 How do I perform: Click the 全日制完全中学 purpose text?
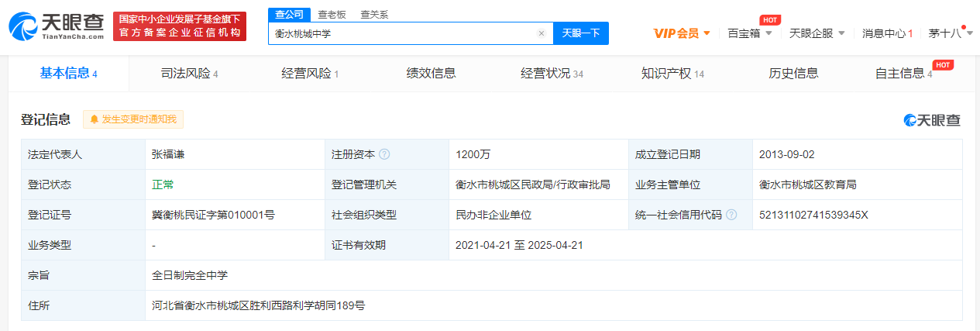click(190, 275)
